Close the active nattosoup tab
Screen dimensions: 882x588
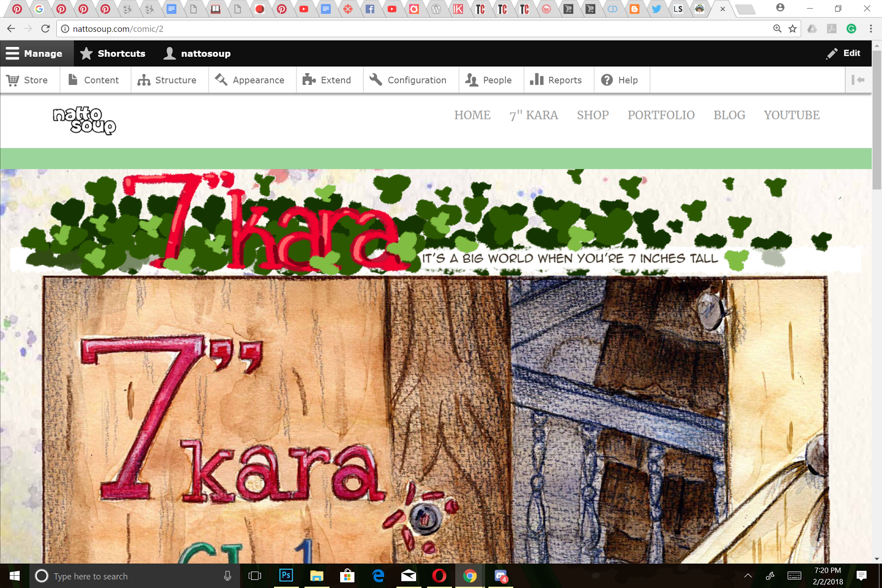tap(723, 9)
